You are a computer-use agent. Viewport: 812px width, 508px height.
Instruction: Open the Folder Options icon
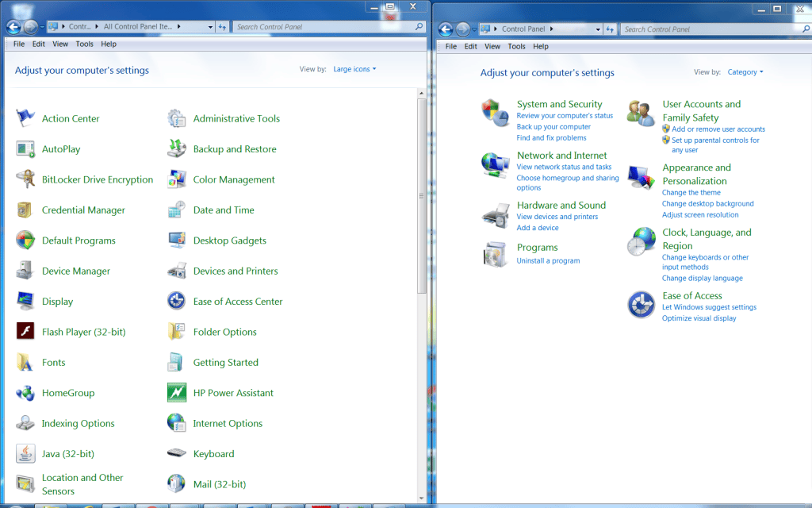coord(177,332)
